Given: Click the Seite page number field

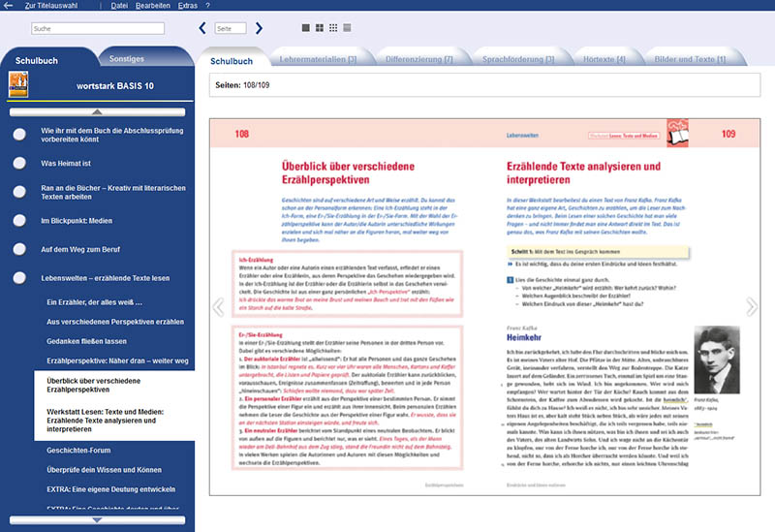Looking at the screenshot, I should pos(231,29).
